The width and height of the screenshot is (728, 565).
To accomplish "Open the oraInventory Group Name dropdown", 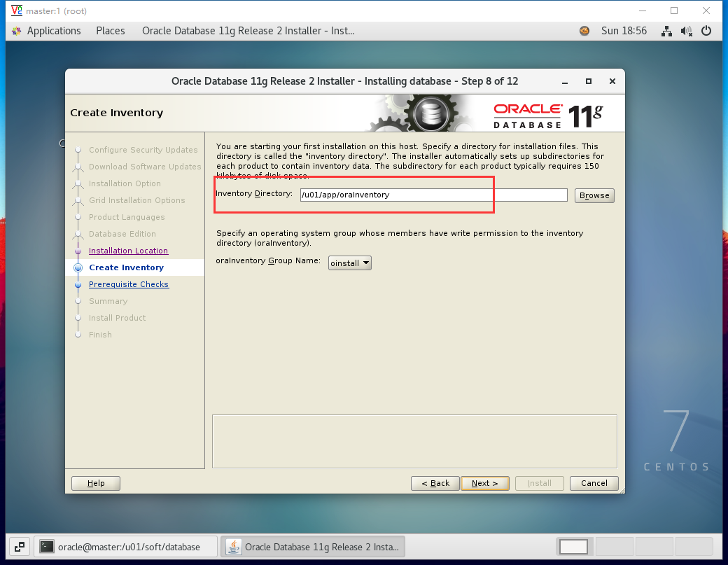I will tap(349, 263).
